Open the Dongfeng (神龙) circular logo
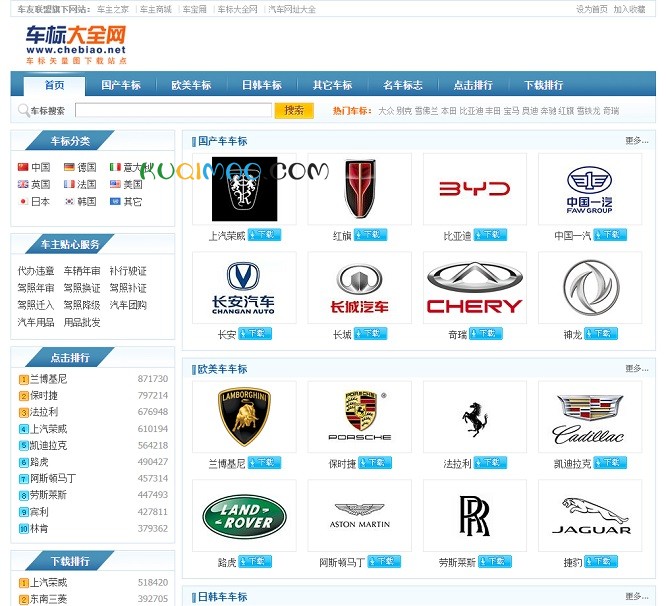Screen dimensions: 666x606 (x=591, y=288)
